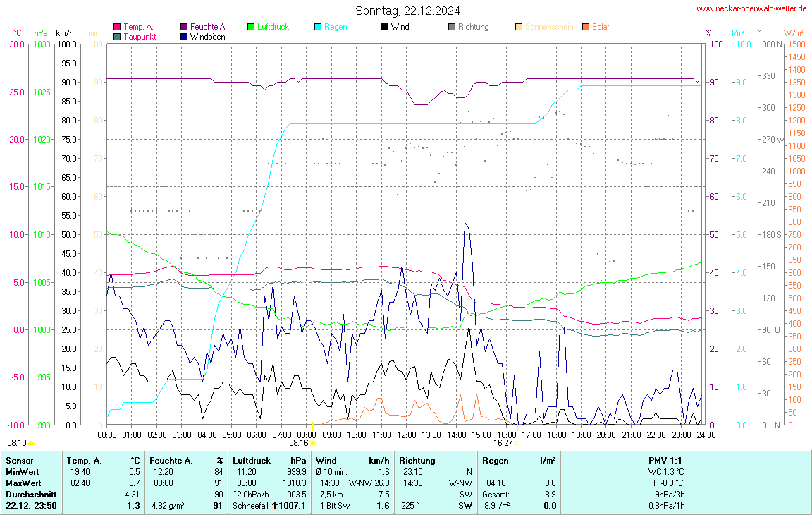Click the teal Taupunkt legend square
The height and width of the screenshot is (515, 812).
tap(117, 36)
